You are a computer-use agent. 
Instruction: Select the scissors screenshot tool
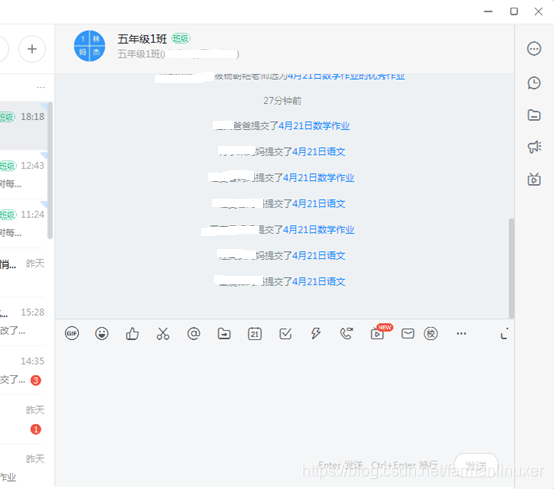[x=163, y=334]
